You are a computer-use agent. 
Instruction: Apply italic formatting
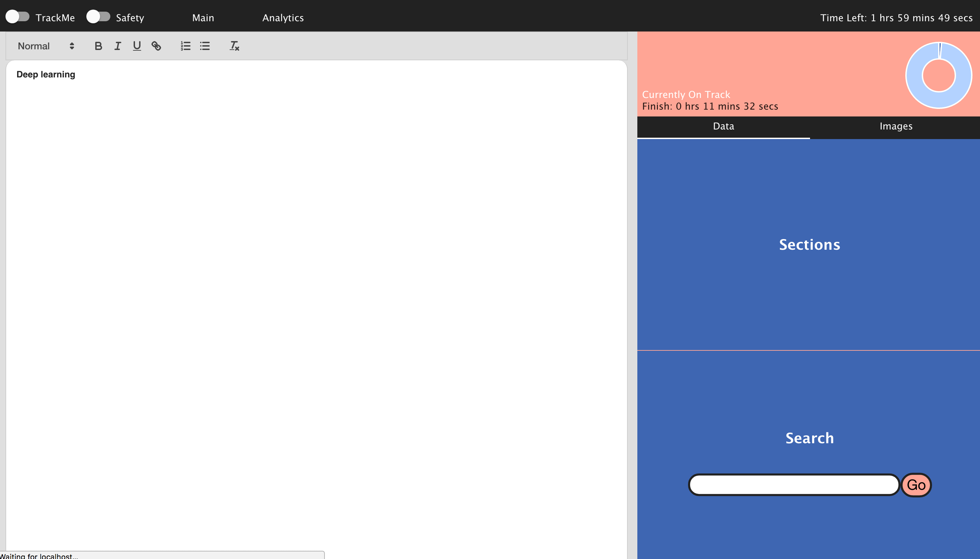pyautogui.click(x=118, y=46)
